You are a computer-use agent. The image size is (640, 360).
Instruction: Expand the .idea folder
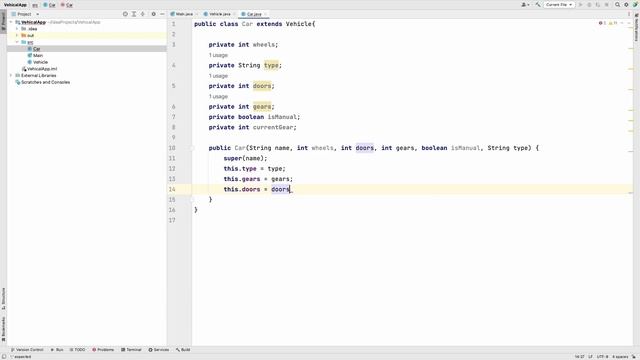(17, 29)
